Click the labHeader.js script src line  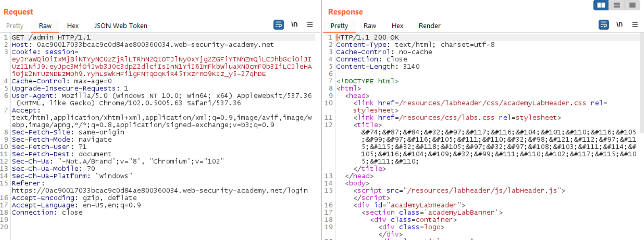[459, 190]
